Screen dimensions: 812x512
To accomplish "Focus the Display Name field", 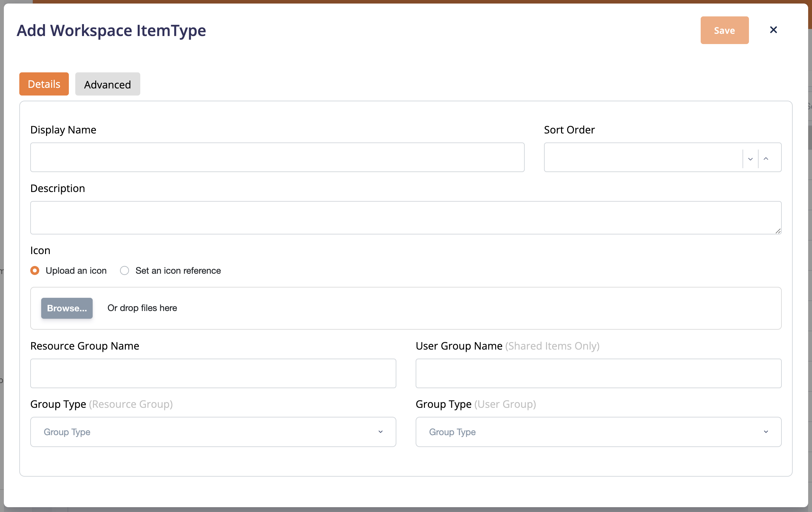I will click(277, 157).
